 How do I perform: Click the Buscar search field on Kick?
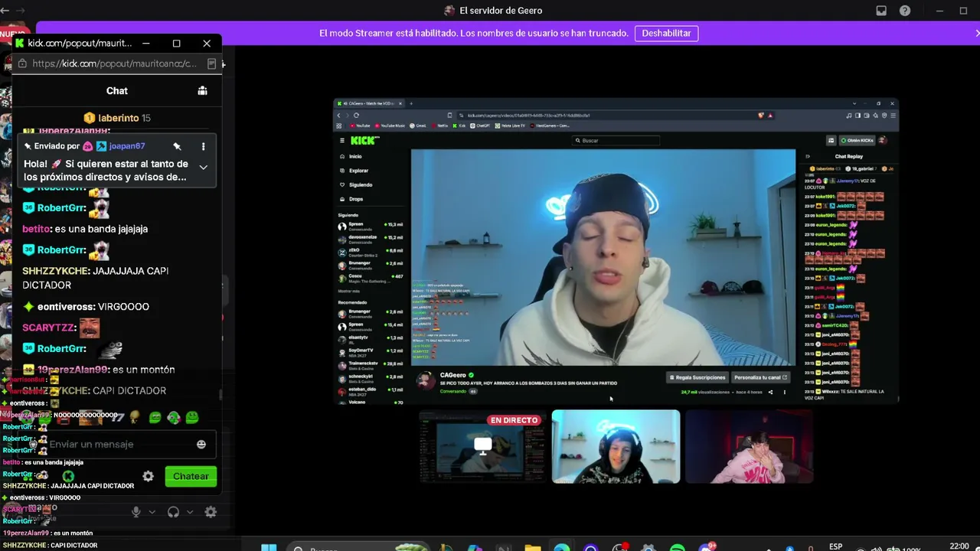616,141
